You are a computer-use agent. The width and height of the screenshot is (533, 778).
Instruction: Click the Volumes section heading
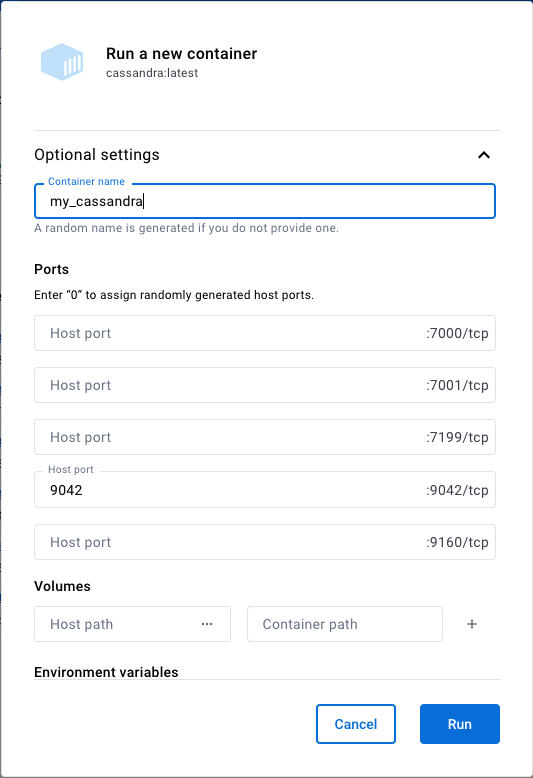(x=63, y=586)
